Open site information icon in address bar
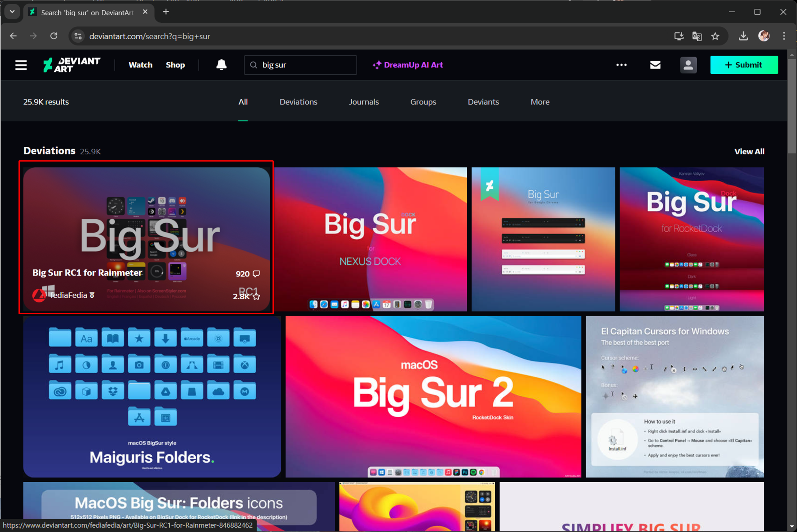The height and width of the screenshot is (532, 797). 78,36
